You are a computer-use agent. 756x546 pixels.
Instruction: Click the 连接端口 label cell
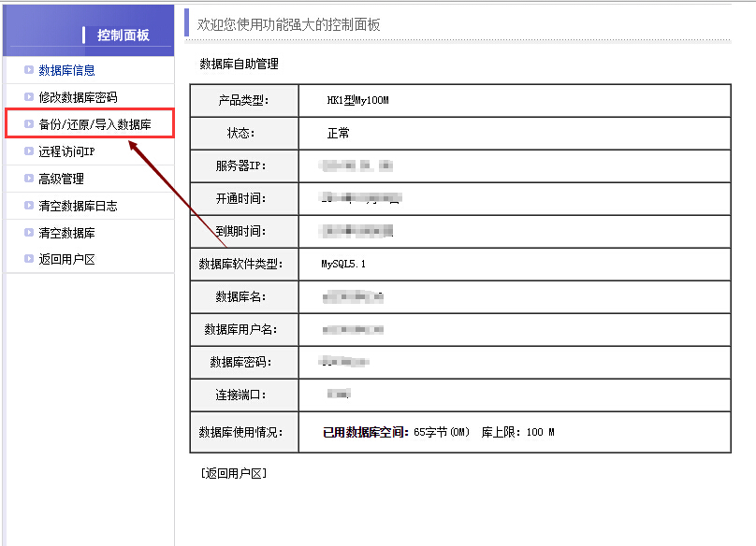click(x=244, y=395)
